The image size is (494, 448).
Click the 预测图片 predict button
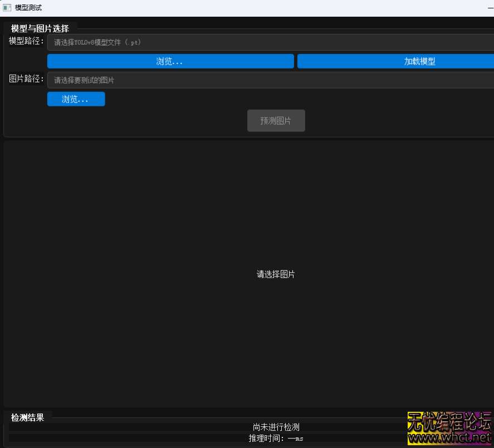[276, 120]
